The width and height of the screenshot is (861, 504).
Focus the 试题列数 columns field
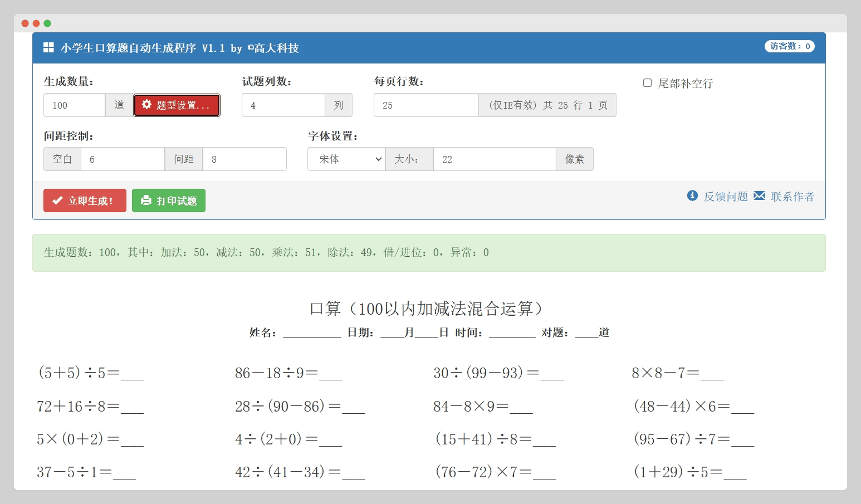point(283,105)
